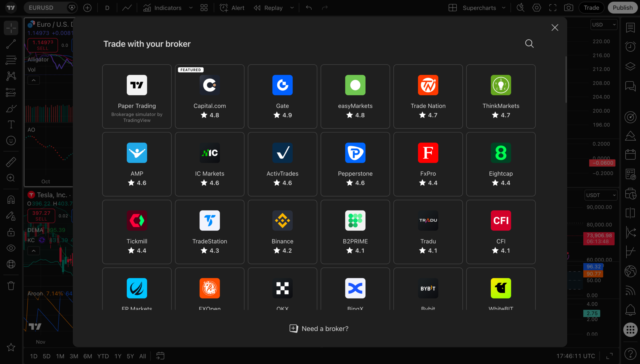Choose the Bybit broker logo
The height and width of the screenshot is (364, 640).
click(428, 288)
